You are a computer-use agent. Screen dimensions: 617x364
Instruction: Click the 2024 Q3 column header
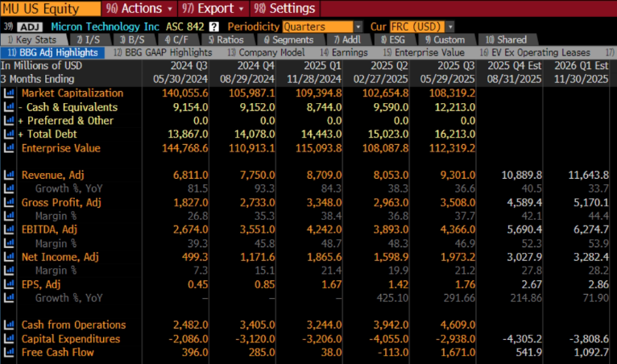(188, 65)
